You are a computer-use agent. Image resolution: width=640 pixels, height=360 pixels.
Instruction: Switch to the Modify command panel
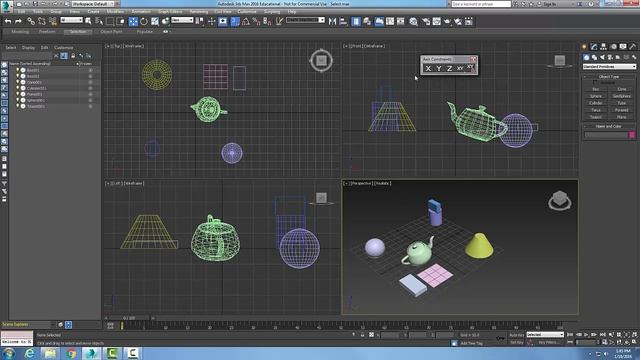[594, 47]
